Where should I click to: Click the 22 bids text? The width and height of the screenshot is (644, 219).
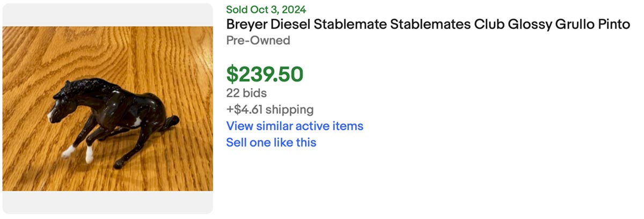246,93
